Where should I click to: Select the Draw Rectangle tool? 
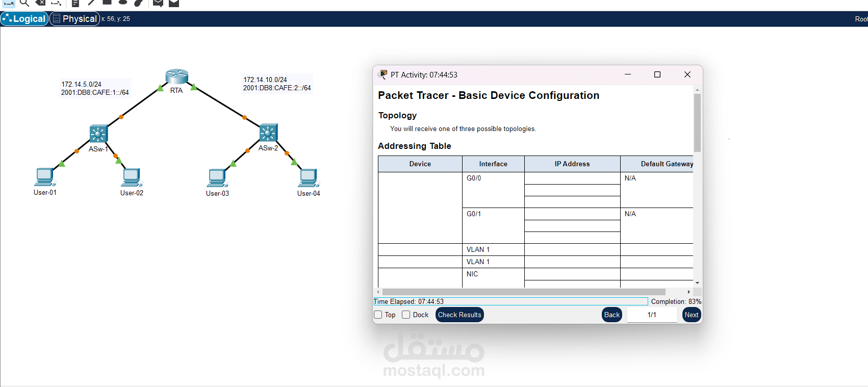tap(107, 2)
